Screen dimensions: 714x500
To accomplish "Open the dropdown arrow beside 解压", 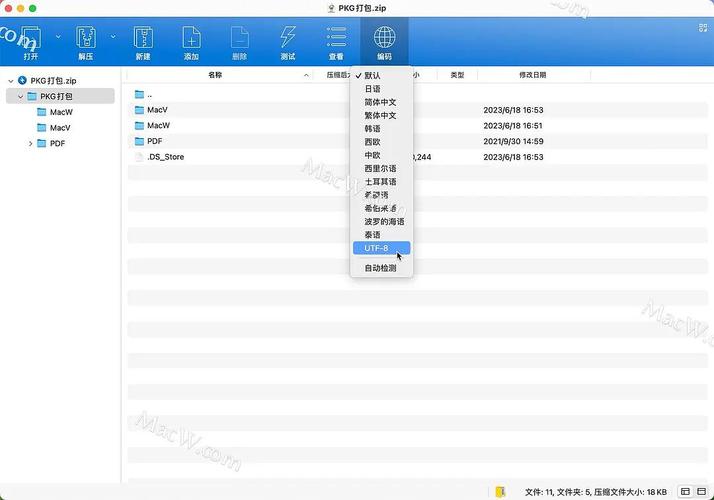I will (113, 36).
